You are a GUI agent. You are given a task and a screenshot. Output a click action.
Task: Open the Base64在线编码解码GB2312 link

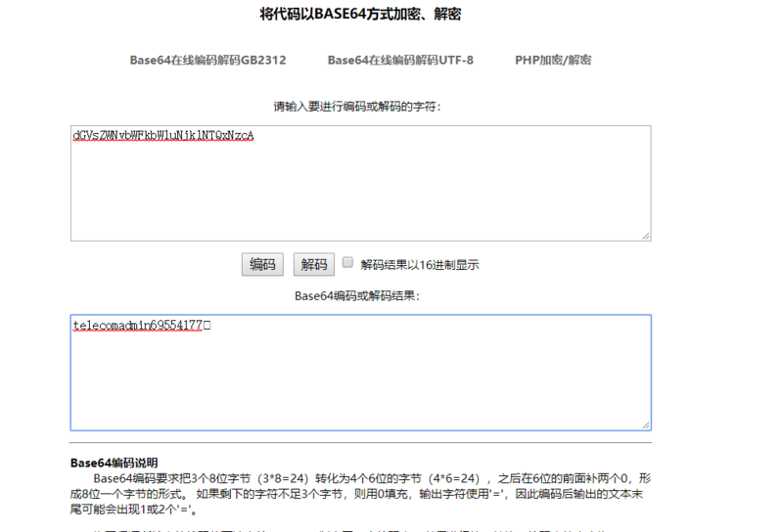(x=207, y=60)
